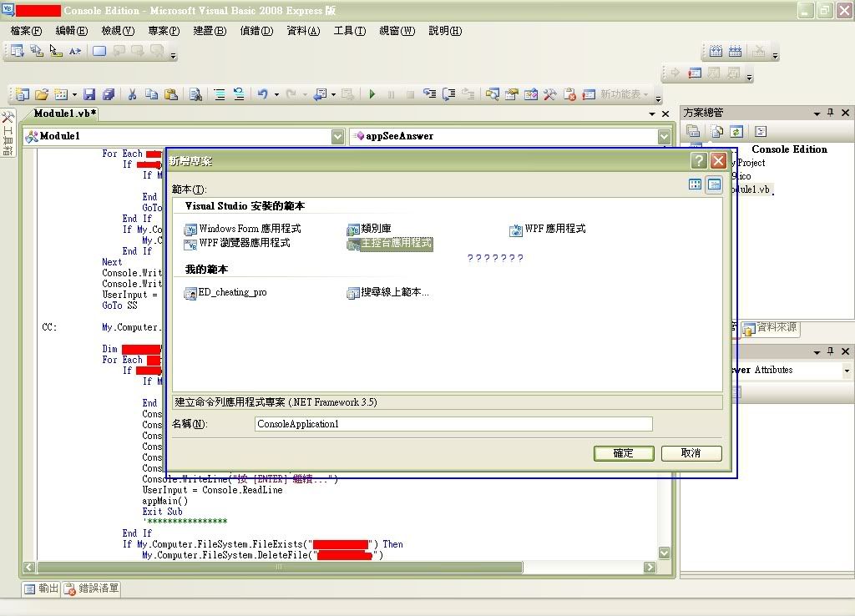This screenshot has height=616, width=855.
Task: Expand the Properties object selector dropdown
Action: click(x=847, y=371)
